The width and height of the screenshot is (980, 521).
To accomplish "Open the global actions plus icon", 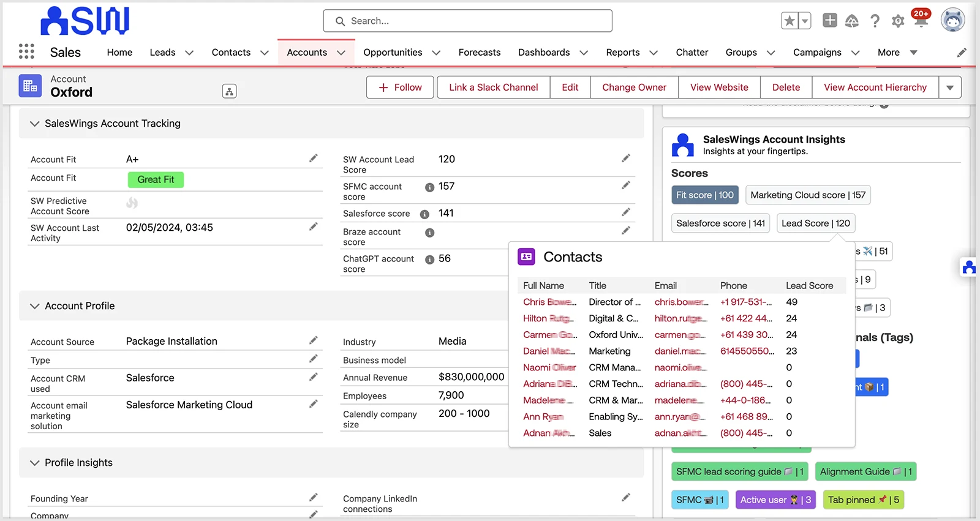I will [830, 20].
